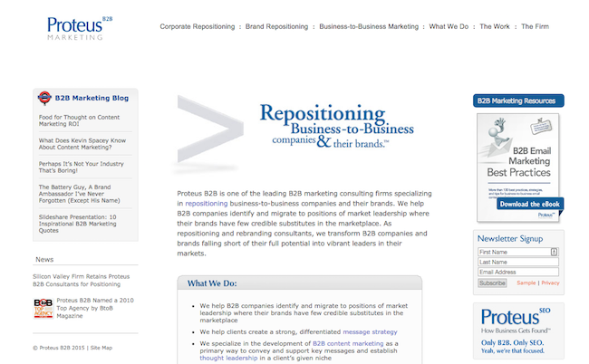Image resolution: width=589 pixels, height=364 pixels.
Task: Click the Subscribe button
Action: click(x=492, y=283)
